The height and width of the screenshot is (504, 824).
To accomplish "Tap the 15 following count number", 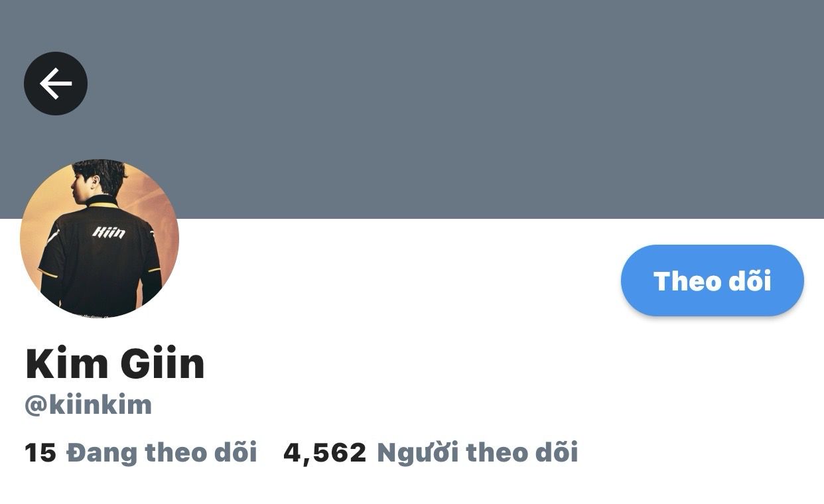I will point(40,453).
